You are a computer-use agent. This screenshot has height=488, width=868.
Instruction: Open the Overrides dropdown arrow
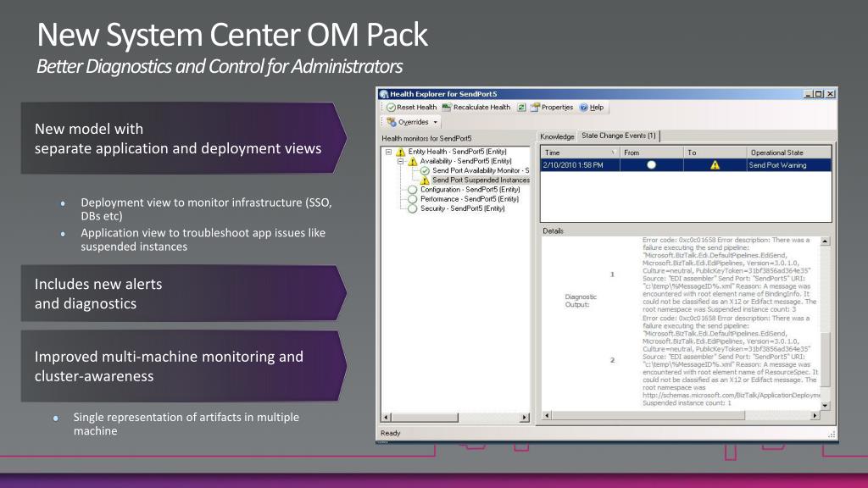coord(435,122)
